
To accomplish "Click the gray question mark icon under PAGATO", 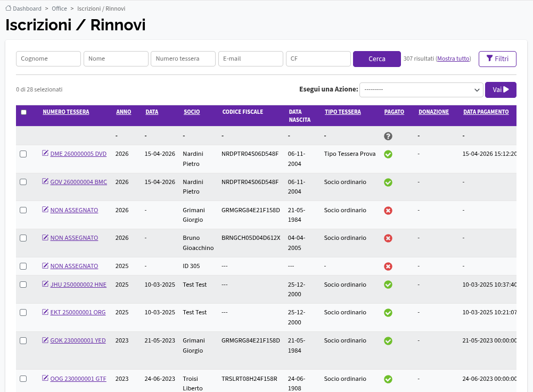I will tap(388, 136).
